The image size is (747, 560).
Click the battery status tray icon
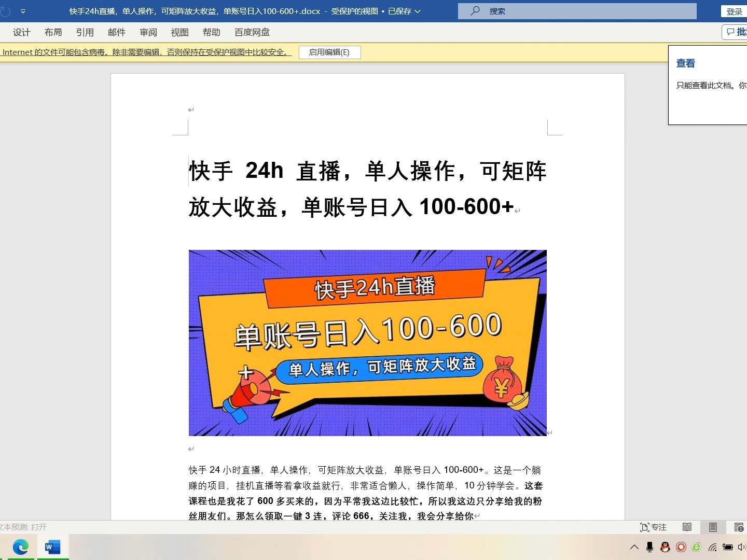click(728, 547)
